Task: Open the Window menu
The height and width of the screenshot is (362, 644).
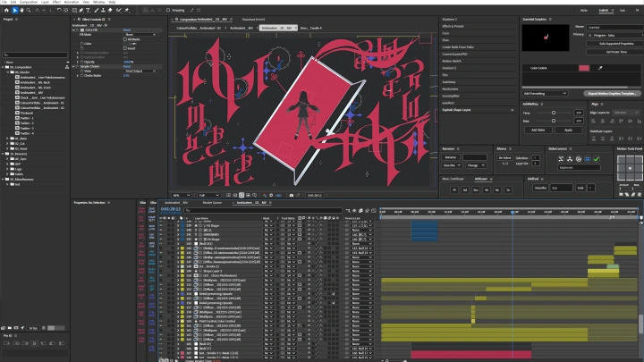Action: [x=99, y=2]
